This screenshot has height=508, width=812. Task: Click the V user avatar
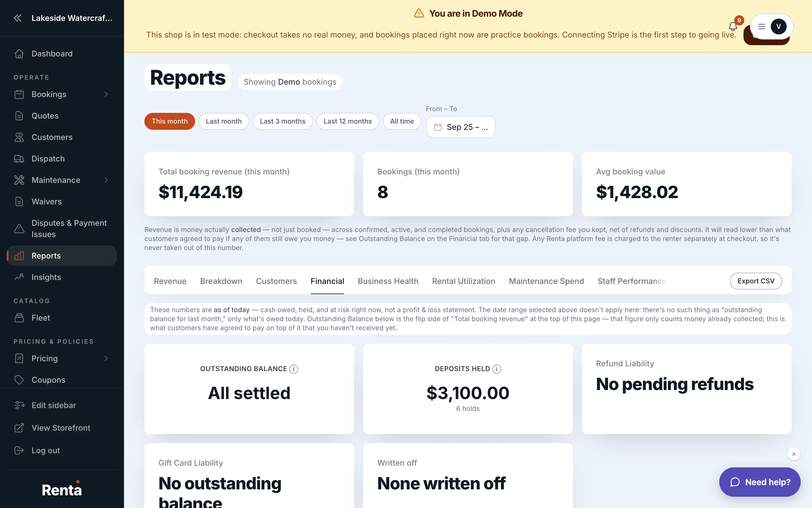point(778,27)
